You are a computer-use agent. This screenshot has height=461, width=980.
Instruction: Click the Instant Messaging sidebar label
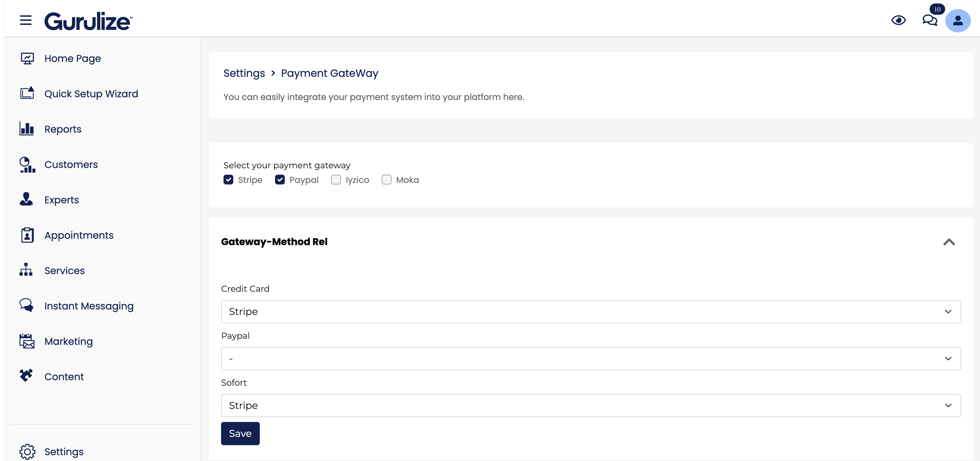[x=89, y=306]
